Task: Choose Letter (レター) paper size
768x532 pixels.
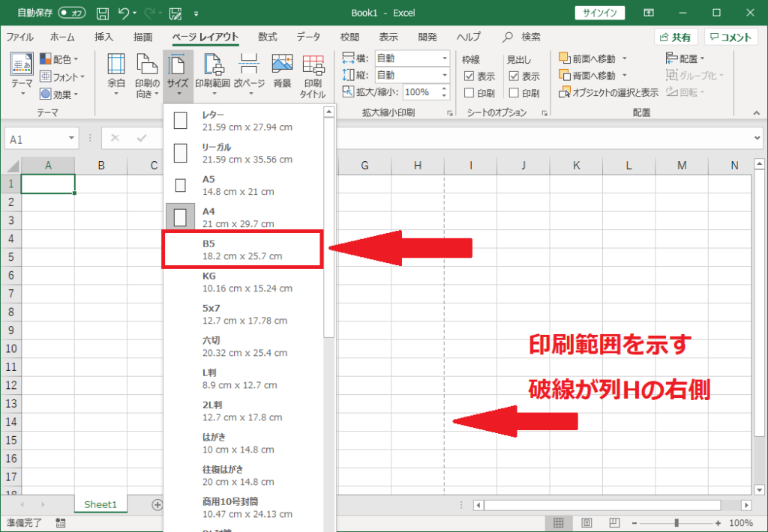Action: [244, 121]
